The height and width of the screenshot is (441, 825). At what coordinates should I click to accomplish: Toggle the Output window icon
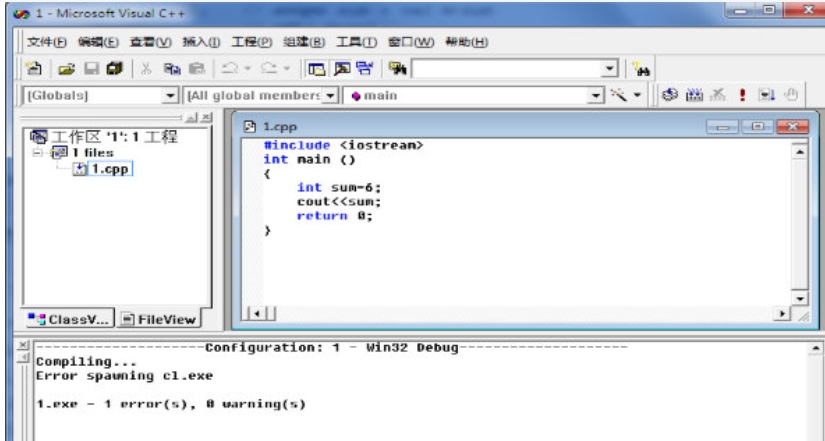tap(341, 68)
